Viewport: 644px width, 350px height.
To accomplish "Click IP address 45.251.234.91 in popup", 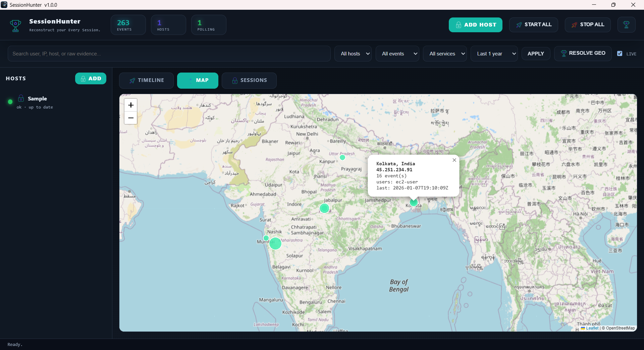I will click(x=394, y=170).
